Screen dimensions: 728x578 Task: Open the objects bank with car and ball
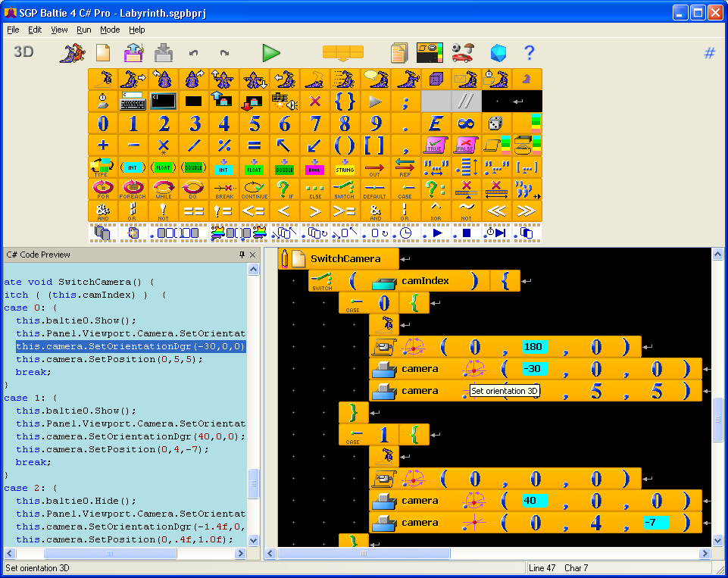click(462, 52)
